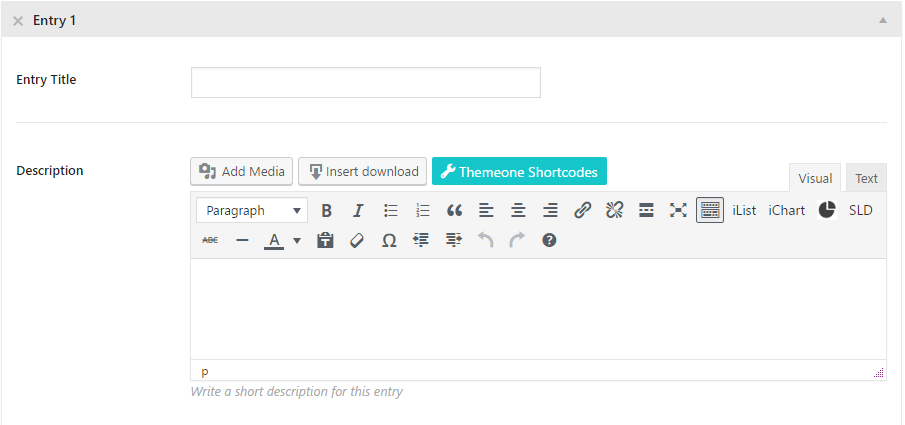Click the insert link icon
This screenshot has height=425, width=905.
tap(582, 211)
